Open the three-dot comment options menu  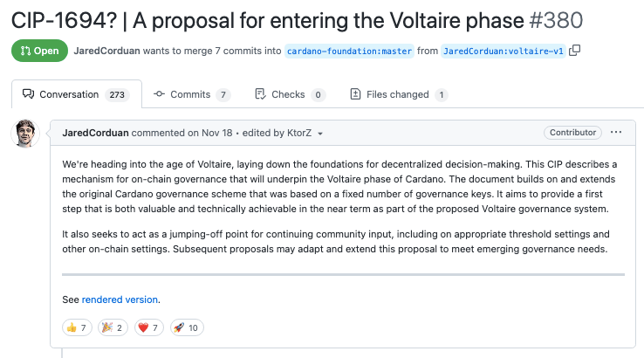click(616, 133)
